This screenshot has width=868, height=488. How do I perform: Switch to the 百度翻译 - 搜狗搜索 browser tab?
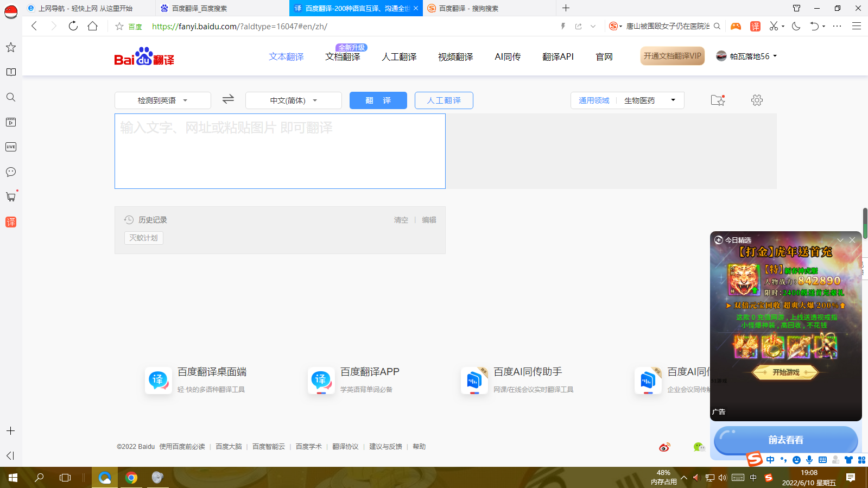[489, 8]
